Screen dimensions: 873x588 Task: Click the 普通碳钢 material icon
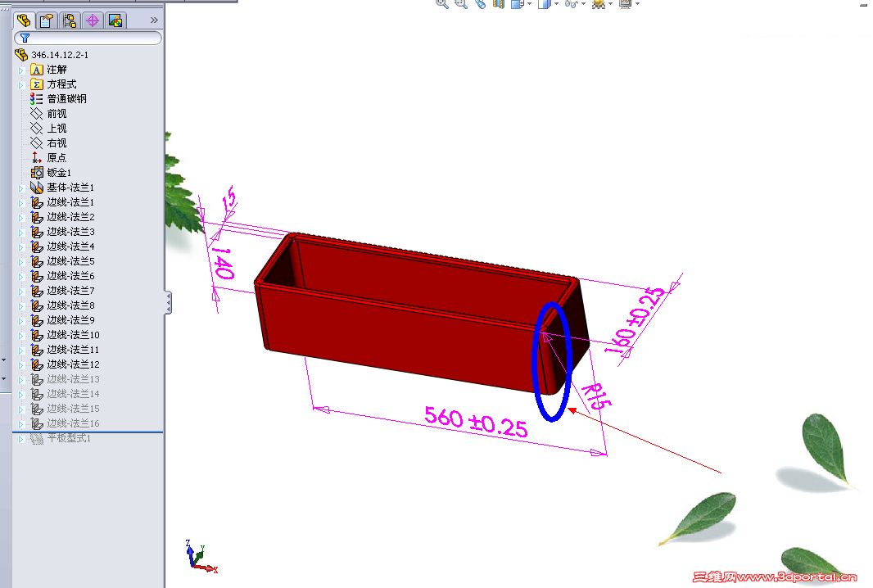36,99
